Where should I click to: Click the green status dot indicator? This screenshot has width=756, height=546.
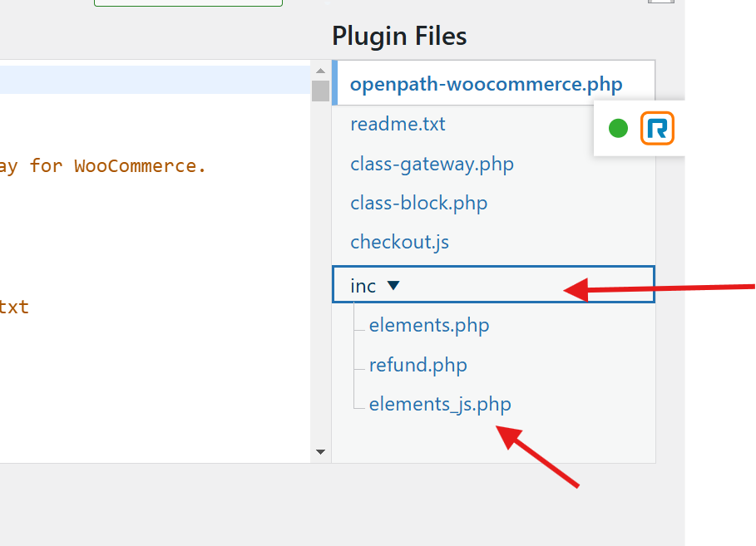click(x=618, y=129)
